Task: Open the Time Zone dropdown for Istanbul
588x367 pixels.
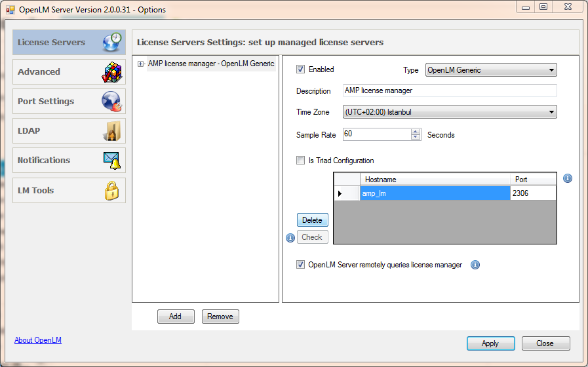Action: pyautogui.click(x=450, y=112)
